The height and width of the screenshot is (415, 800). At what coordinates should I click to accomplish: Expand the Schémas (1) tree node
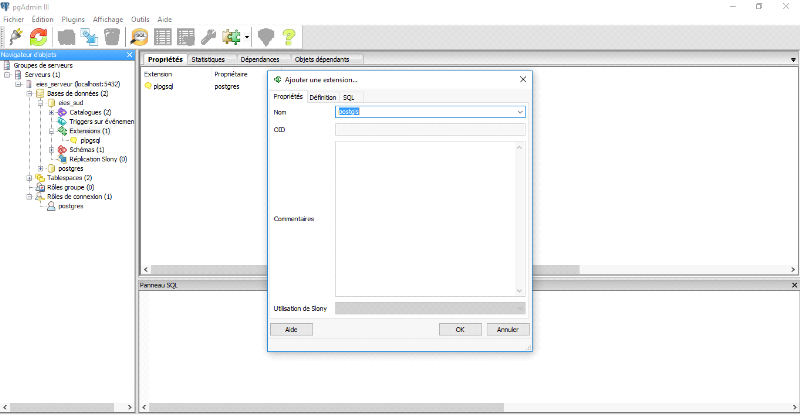[51, 150]
